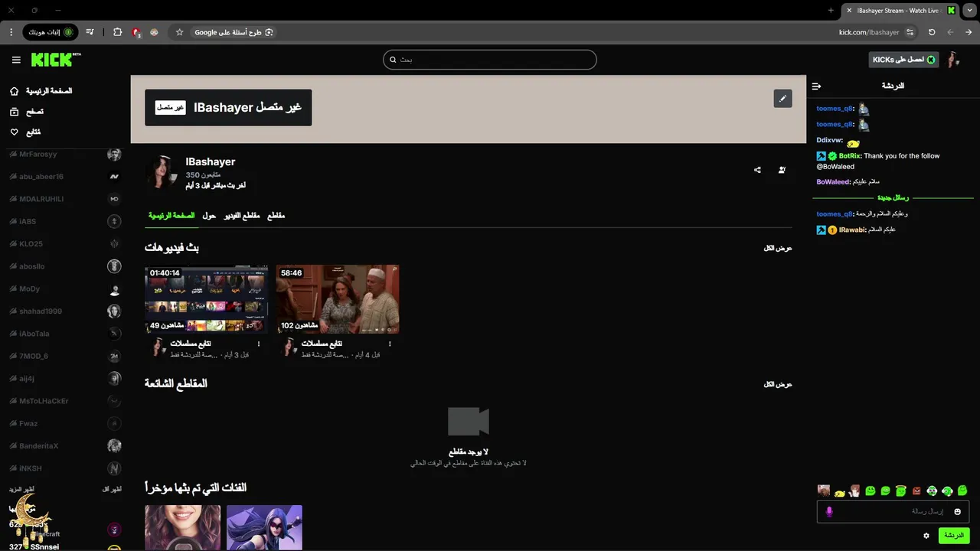
Task: Switch to the مقاطع (clips) tab
Action: coord(276,216)
